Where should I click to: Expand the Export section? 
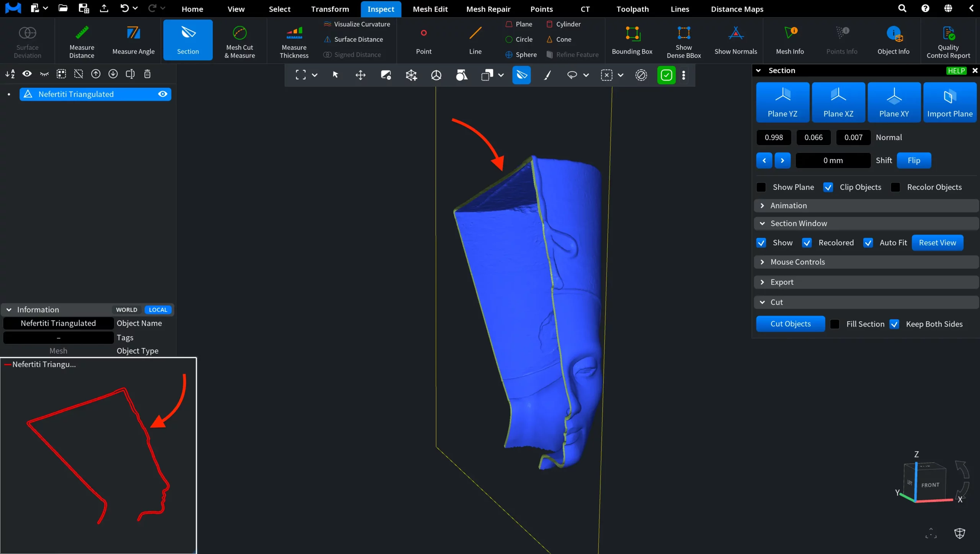[866, 282]
